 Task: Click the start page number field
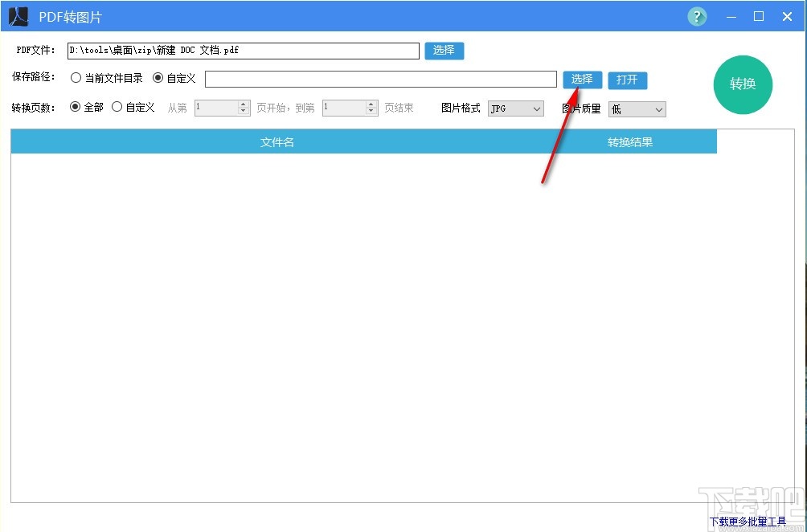pyautogui.click(x=217, y=108)
